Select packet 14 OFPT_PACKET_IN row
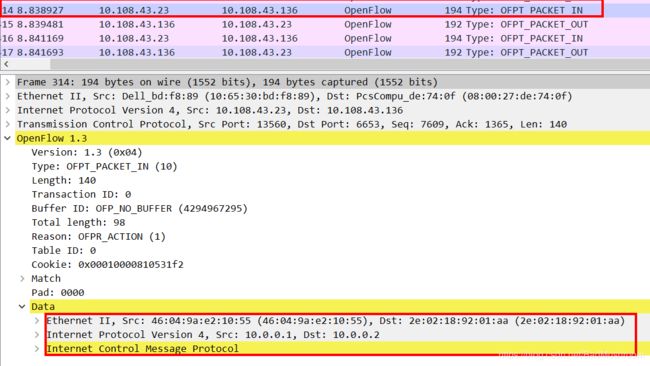The image size is (650, 366). 325,10
